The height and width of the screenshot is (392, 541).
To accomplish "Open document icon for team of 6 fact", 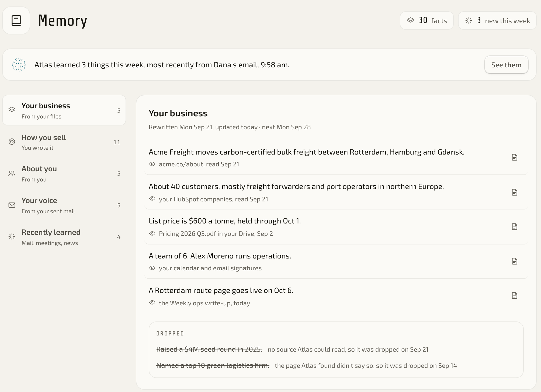I will point(515,261).
